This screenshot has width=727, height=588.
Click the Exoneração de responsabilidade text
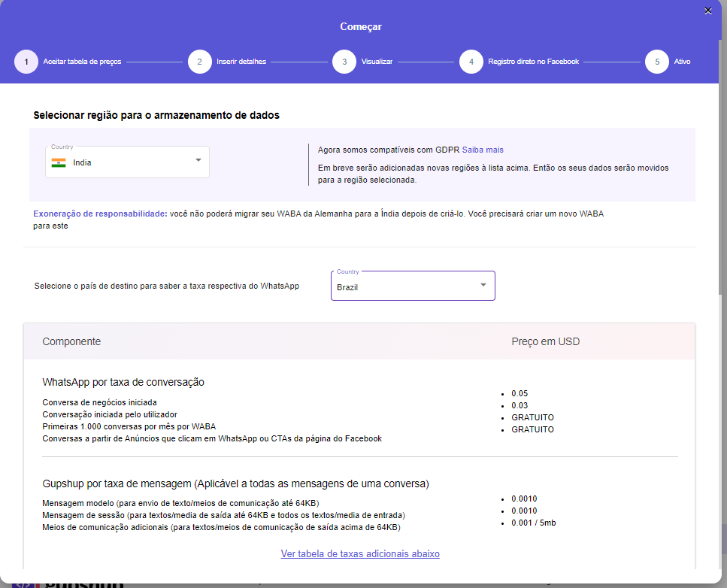click(100, 214)
